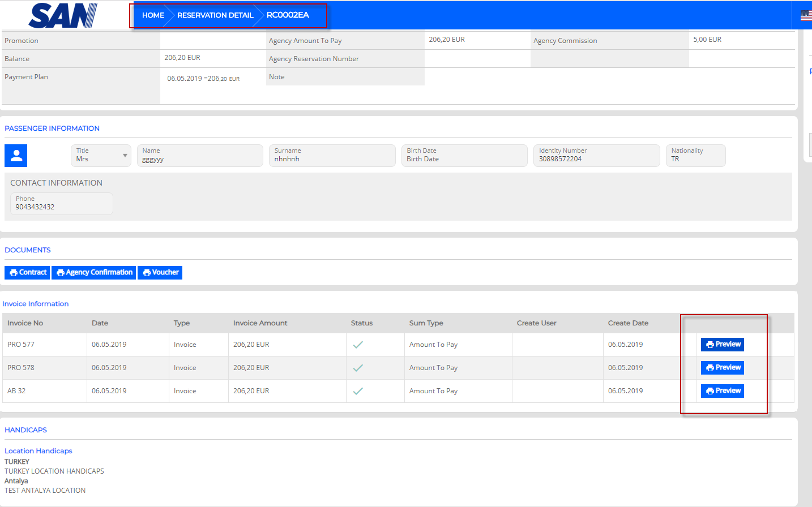Click the Location Handicaps link
Viewport: 812px width, 507px height.
click(x=39, y=451)
